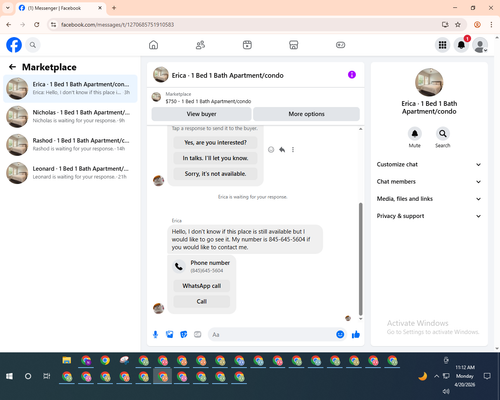This screenshot has width=500, height=400.
Task: Open the account profile avatar menu
Action: [480, 45]
